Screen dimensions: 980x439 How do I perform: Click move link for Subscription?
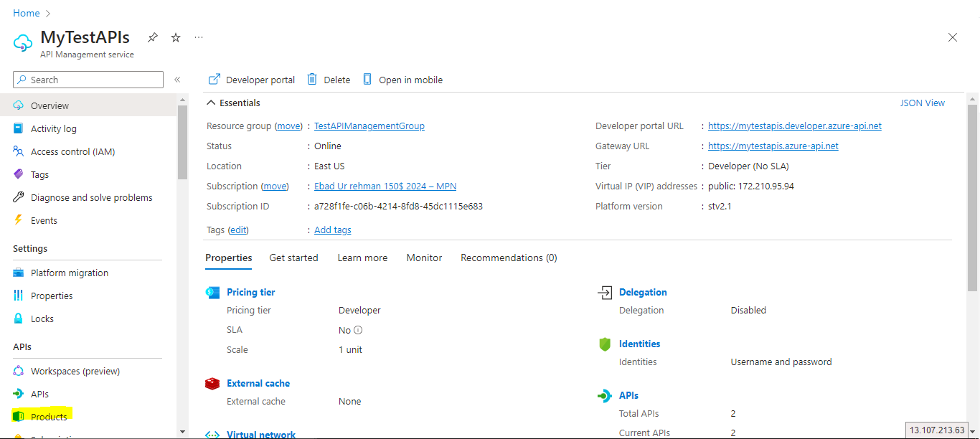(x=274, y=186)
